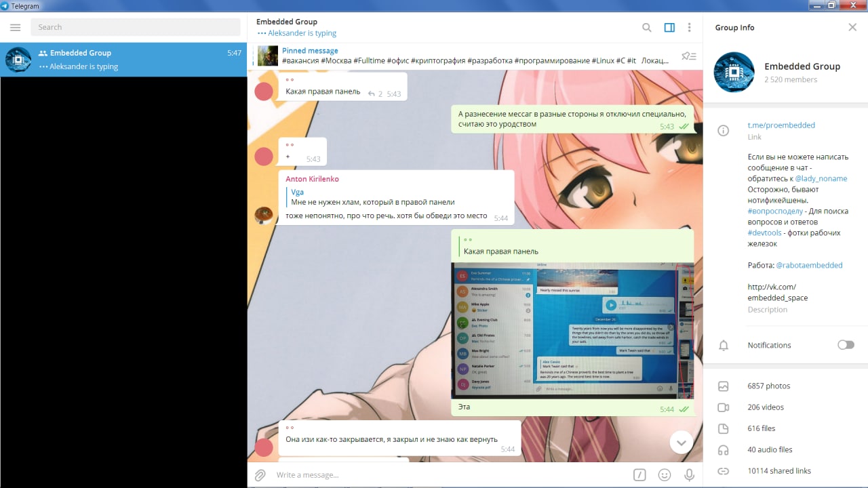Click the pinned message thumbnail image
The image size is (868, 488).
tap(268, 56)
